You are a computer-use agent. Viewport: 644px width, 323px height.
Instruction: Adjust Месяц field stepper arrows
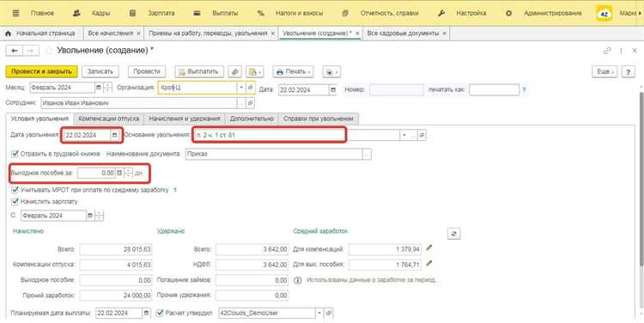coord(107,88)
